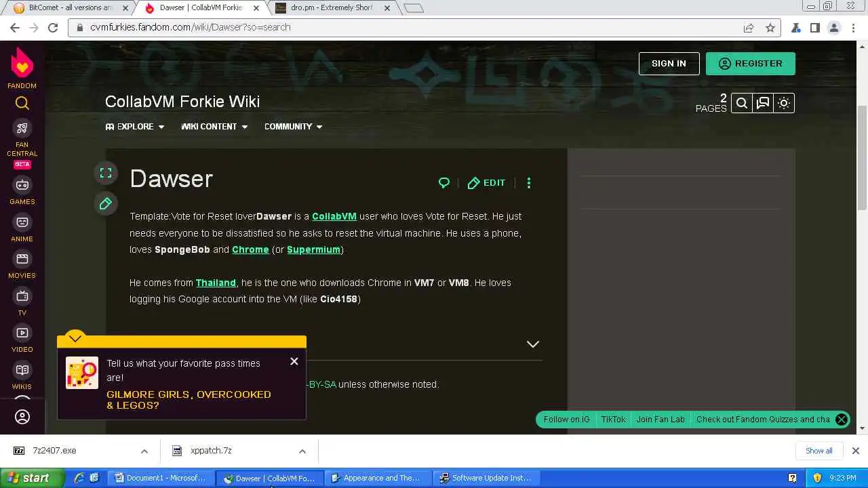868x488 pixels.
Task: Click the TikTok pill button
Action: click(613, 420)
